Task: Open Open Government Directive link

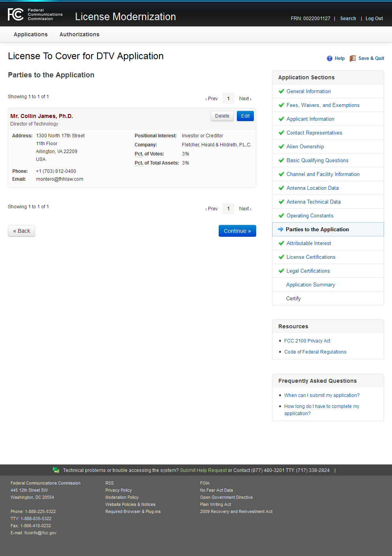Action: 226,497
